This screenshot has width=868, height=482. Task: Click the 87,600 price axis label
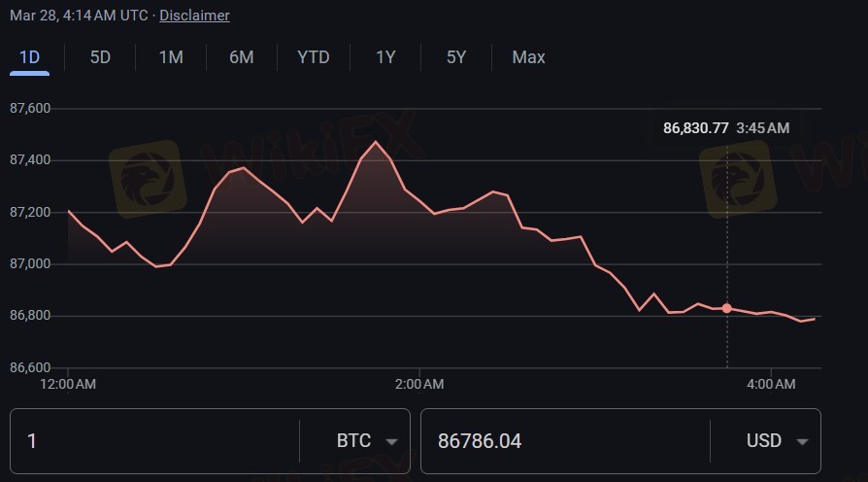(x=29, y=108)
